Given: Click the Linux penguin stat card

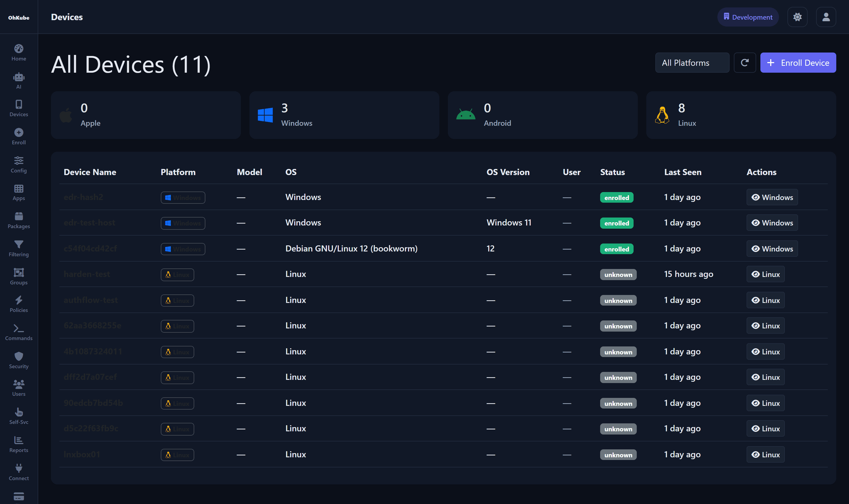Looking at the screenshot, I should [x=741, y=115].
